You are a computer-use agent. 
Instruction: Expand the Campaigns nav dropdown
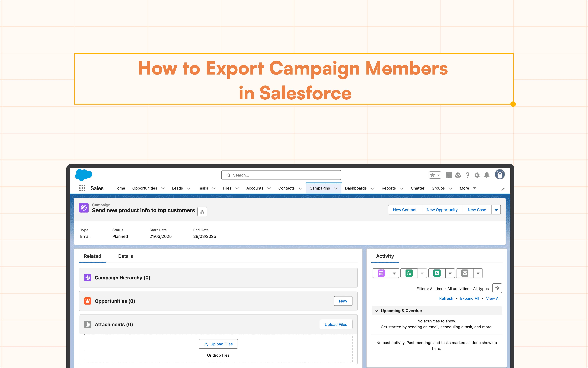(x=336, y=188)
